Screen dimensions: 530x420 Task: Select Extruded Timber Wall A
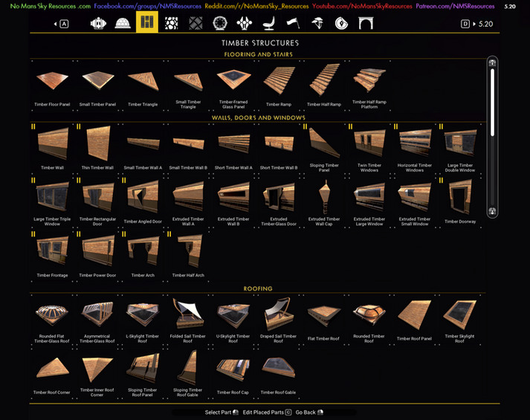[188, 202]
